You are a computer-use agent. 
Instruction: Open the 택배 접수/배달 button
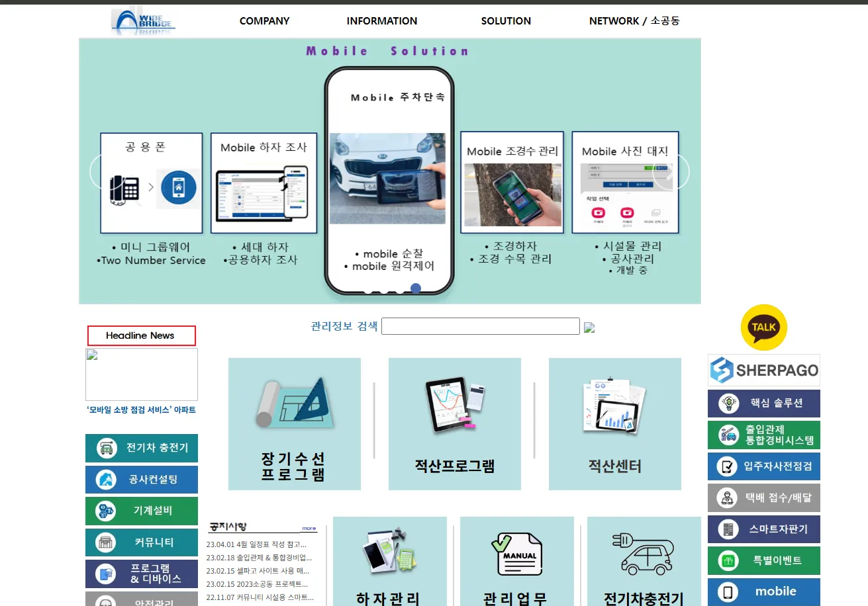764,498
